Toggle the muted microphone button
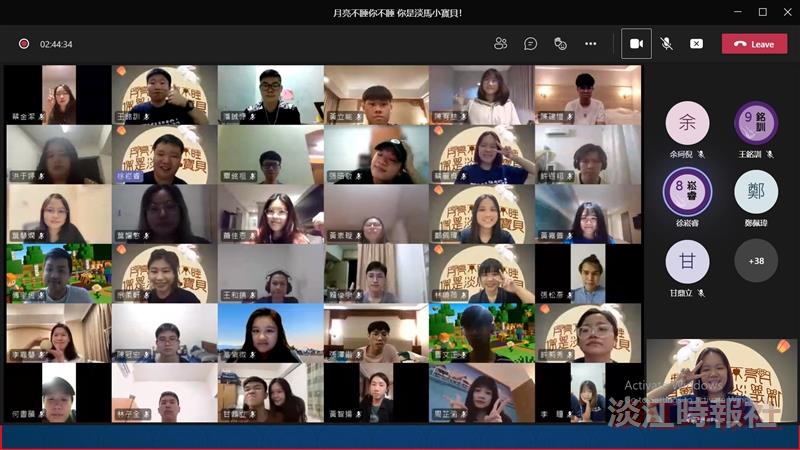The width and height of the screenshot is (800, 450). (x=666, y=44)
